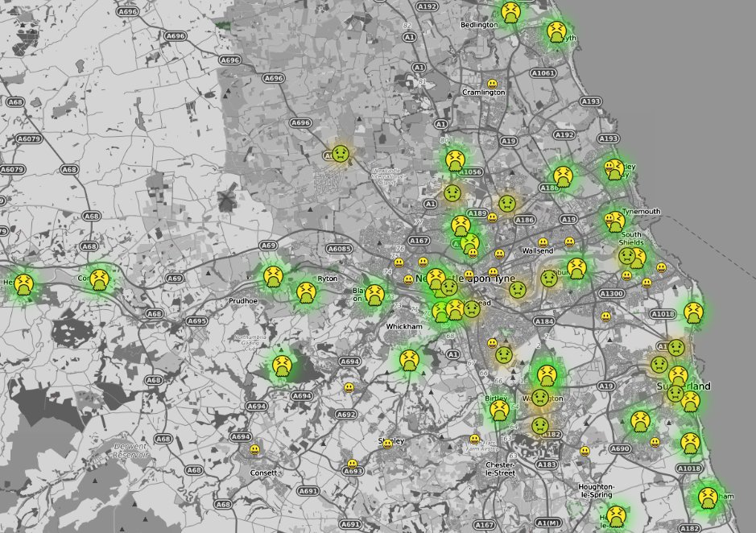756x533 pixels.
Task: Select the vomiting emoji marker near Blyth
Action: pyautogui.click(x=556, y=32)
